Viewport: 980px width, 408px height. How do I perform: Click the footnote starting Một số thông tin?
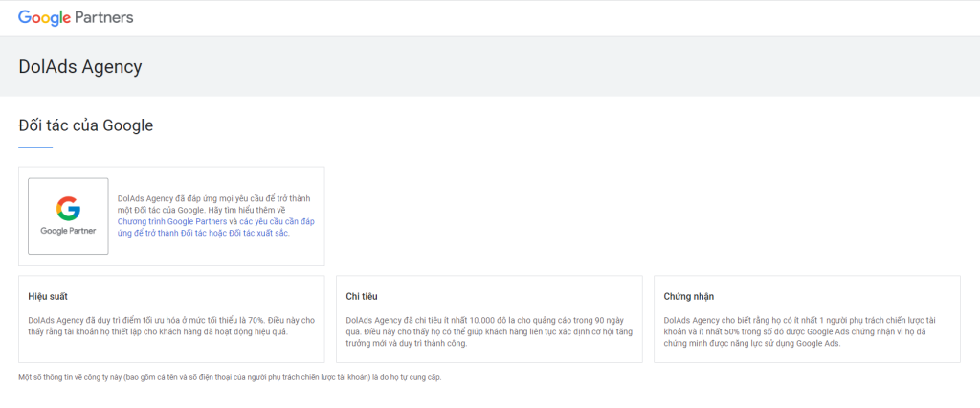pos(230,377)
